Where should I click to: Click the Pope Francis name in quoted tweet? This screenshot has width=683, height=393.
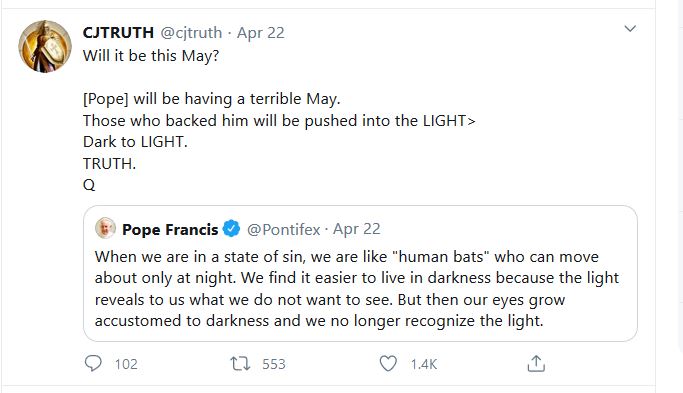click(x=170, y=229)
